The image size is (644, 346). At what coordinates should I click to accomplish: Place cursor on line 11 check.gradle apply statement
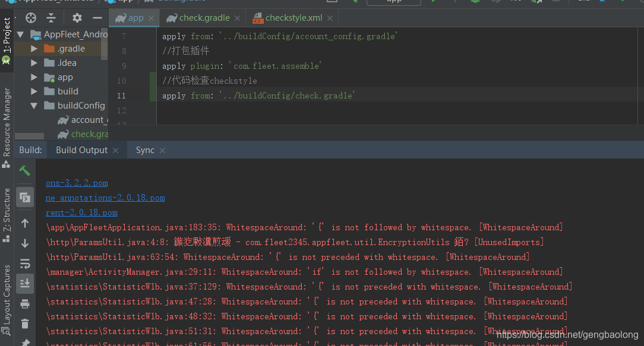258,96
